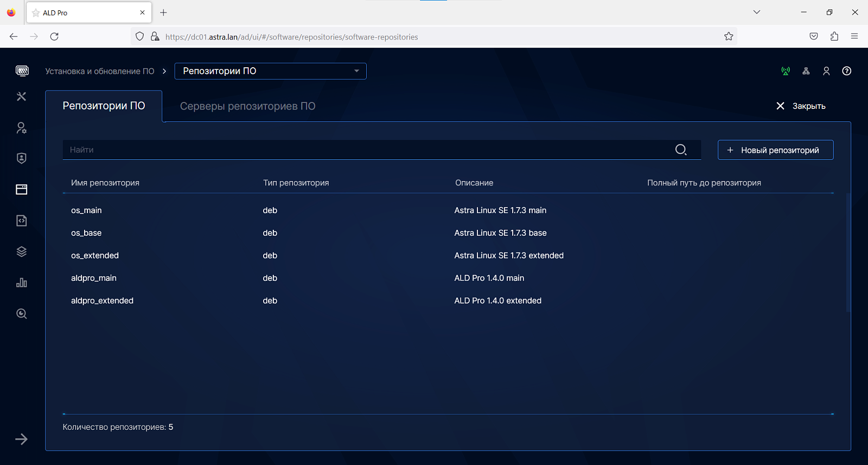This screenshot has width=868, height=465.
Task: Open a new browser tab
Action: 163,12
